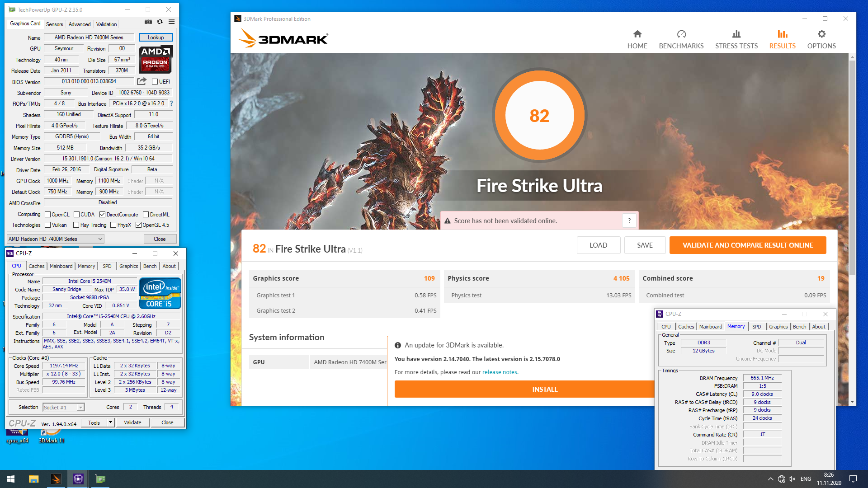868x488 pixels.
Task: Switch to SPD tab in right CPU-Z
Action: pyautogui.click(x=756, y=327)
